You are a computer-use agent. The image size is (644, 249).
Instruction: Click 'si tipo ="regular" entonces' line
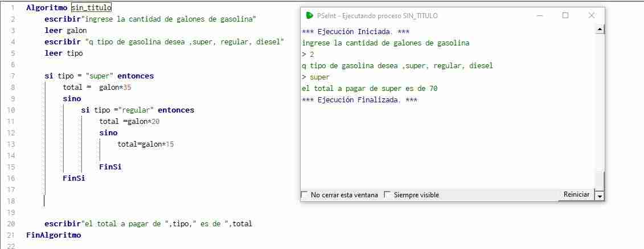tap(138, 110)
